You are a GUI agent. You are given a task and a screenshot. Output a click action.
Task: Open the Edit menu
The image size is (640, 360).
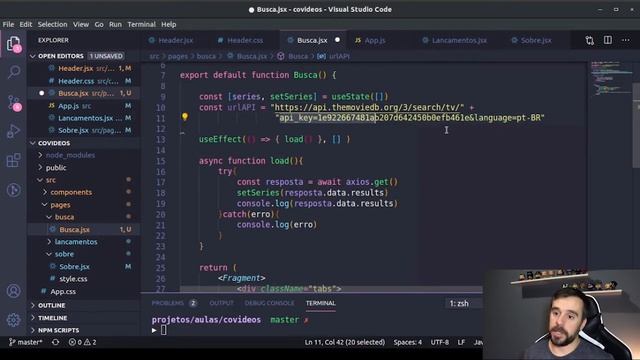coord(25,24)
